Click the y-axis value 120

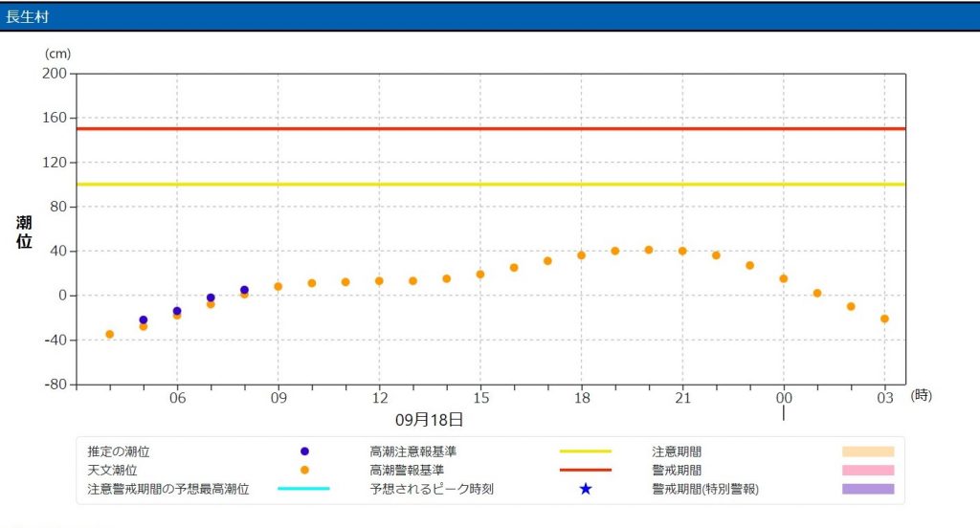[55, 162]
